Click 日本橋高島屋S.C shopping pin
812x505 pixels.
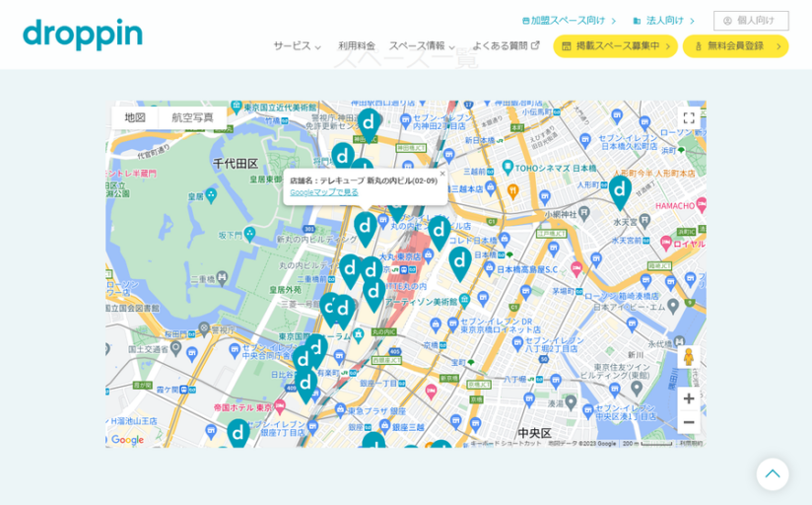coord(490,268)
